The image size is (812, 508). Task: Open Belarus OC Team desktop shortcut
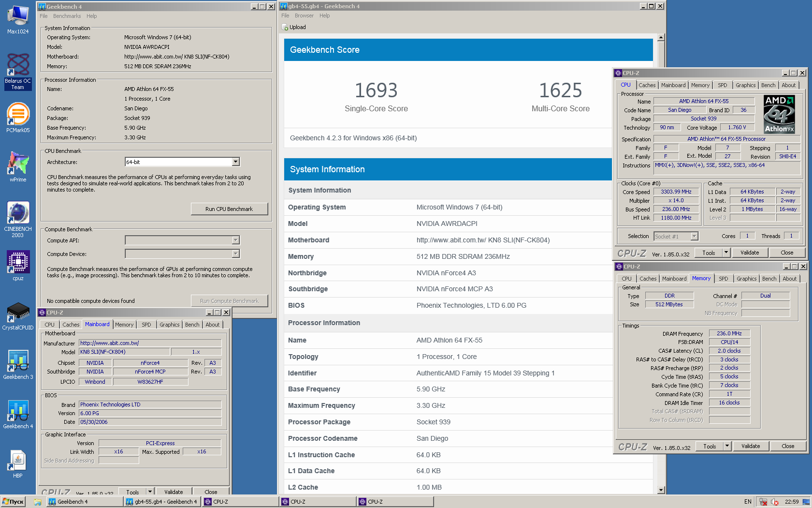coord(18,71)
